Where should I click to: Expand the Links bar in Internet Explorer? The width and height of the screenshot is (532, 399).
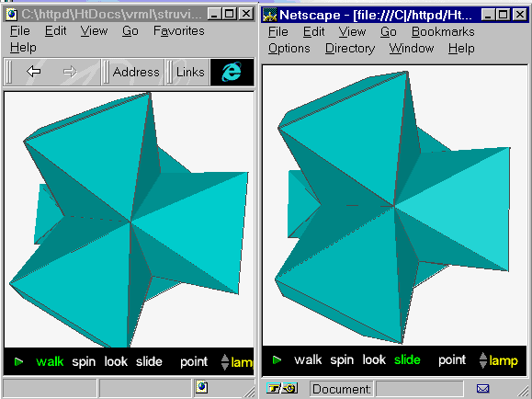click(x=190, y=72)
